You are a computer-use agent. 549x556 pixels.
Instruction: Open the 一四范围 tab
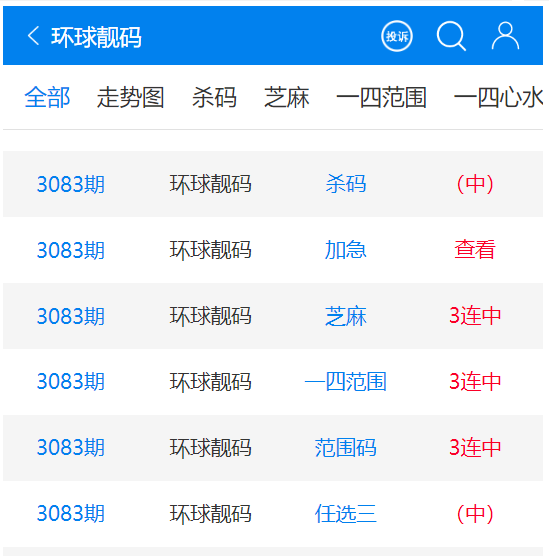point(381,97)
